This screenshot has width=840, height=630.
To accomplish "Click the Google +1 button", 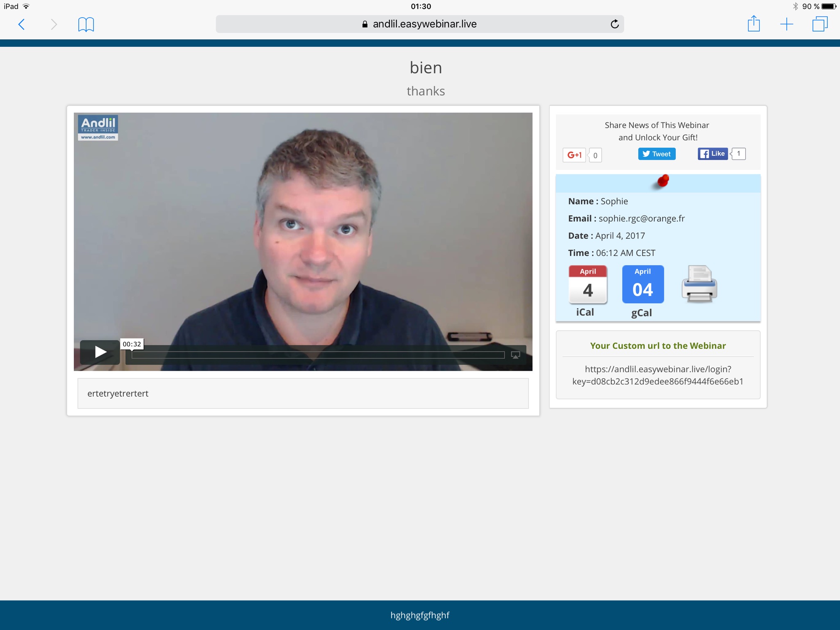I will (x=574, y=155).
